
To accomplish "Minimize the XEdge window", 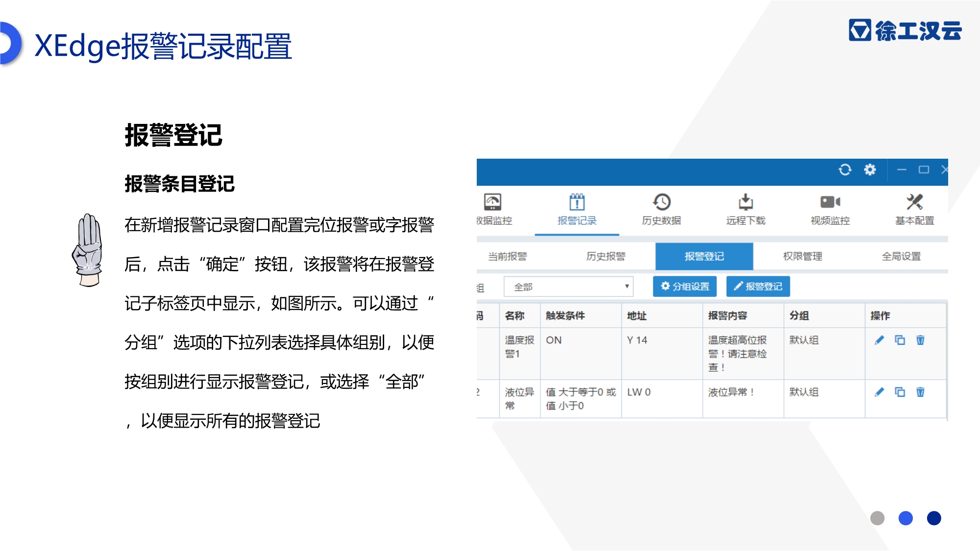I will click(902, 170).
